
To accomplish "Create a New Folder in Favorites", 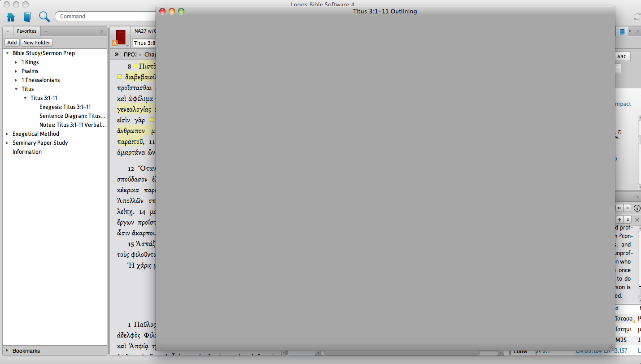I will coord(37,43).
